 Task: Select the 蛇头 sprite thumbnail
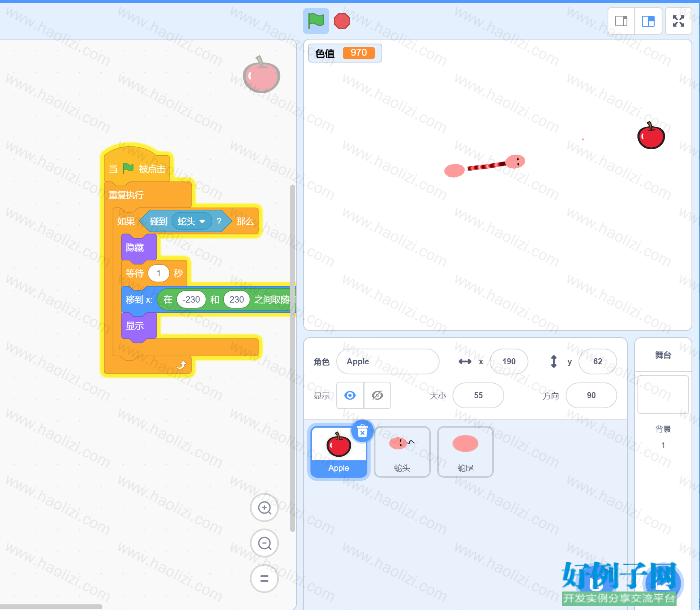pyautogui.click(x=402, y=452)
